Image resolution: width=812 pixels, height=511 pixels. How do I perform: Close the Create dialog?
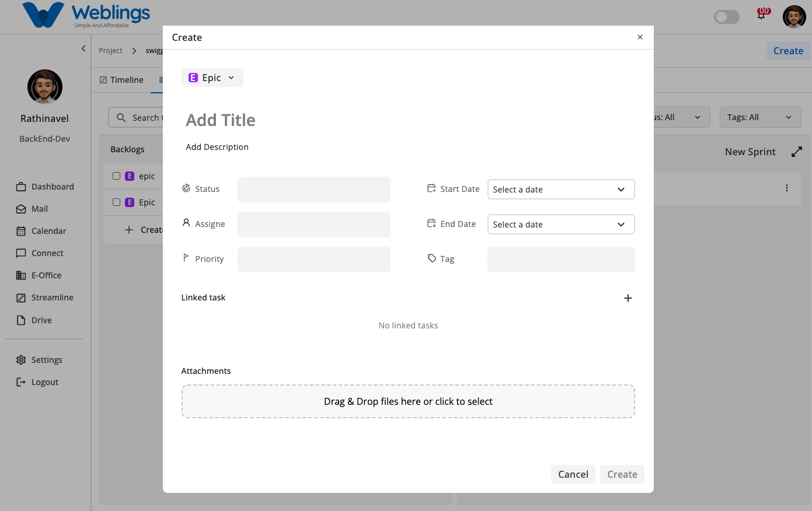click(x=640, y=37)
